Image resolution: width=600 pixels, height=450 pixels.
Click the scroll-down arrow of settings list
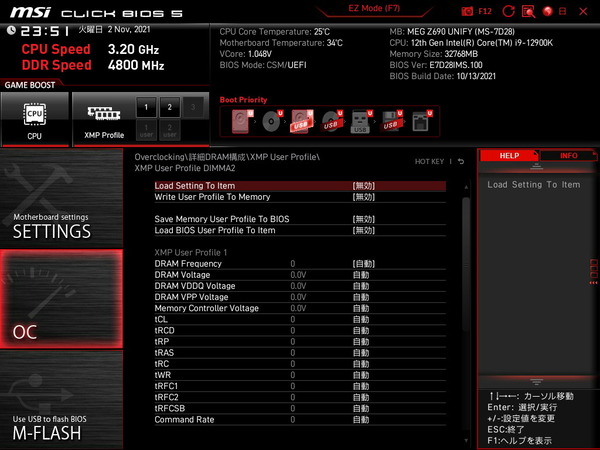coord(466,440)
